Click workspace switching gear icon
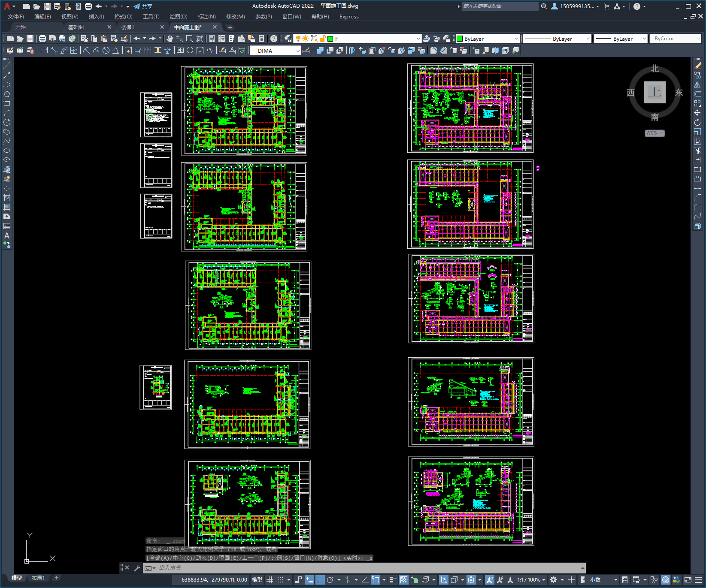This screenshot has width=706, height=588. [554, 580]
